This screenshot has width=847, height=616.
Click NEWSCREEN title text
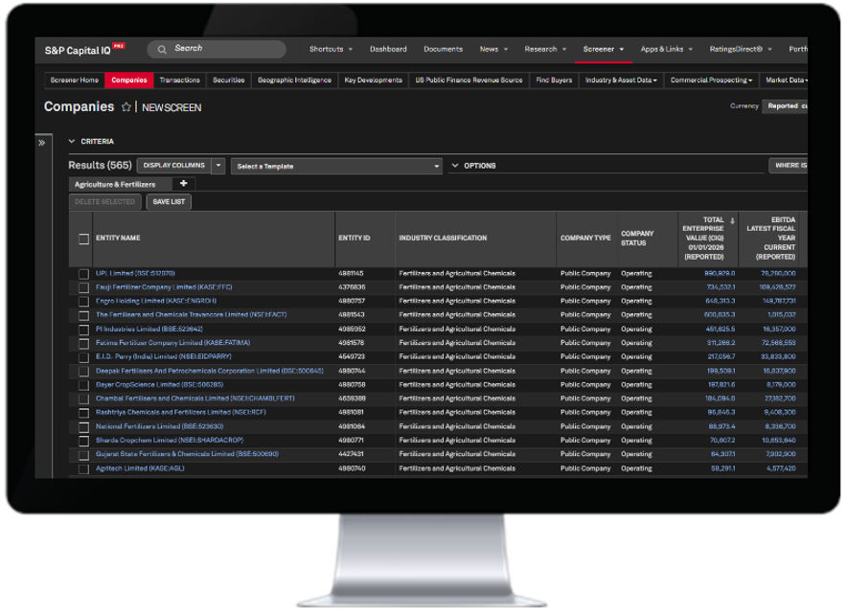172,108
